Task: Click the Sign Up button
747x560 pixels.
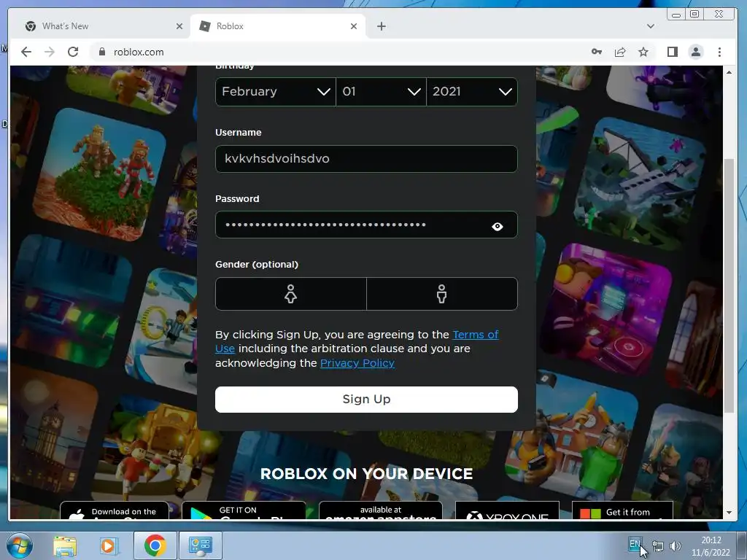Action: [366, 399]
